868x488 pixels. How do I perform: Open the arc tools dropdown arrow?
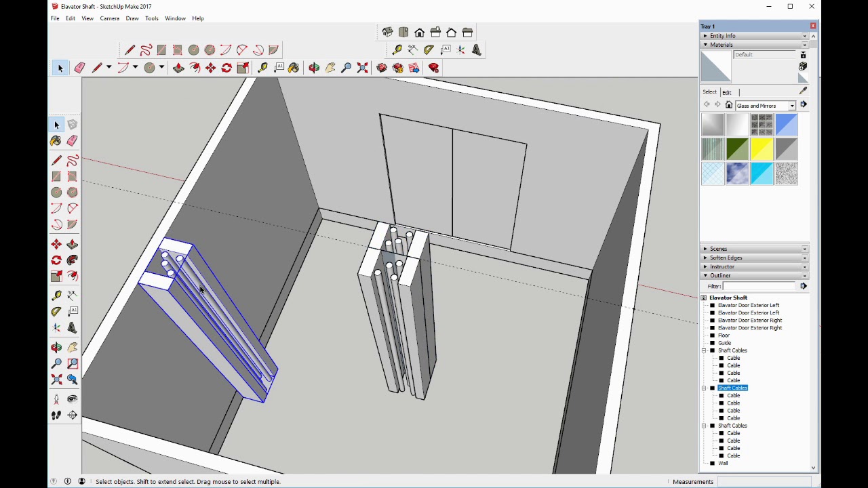coord(136,68)
